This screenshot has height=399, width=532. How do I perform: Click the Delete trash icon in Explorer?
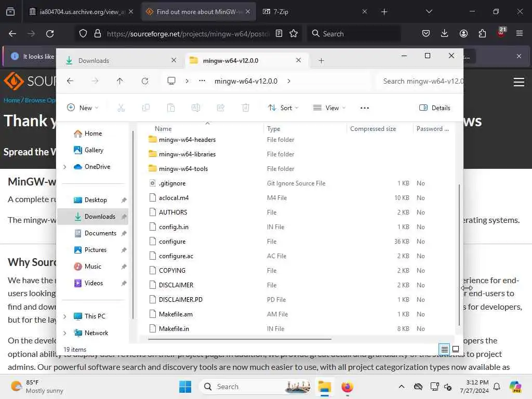coord(246,108)
